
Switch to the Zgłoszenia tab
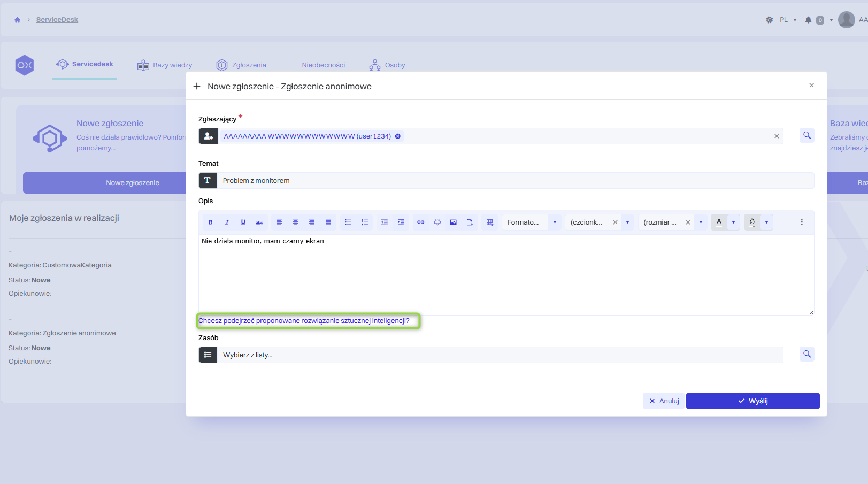tap(241, 65)
